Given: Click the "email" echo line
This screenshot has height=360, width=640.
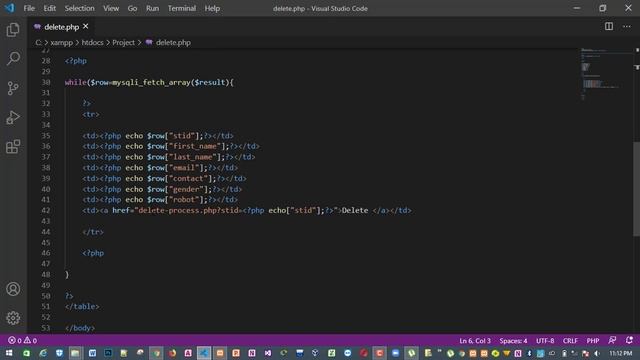Looking at the screenshot, I should 160,168.
